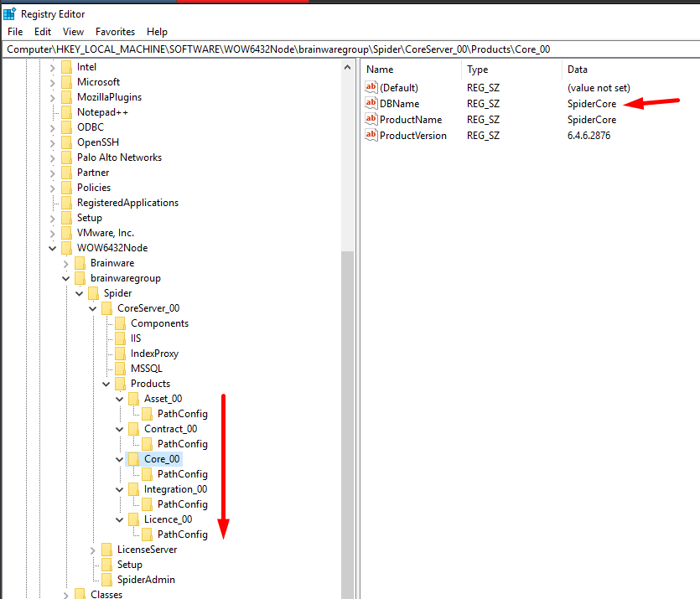This screenshot has height=599, width=700.
Task: Expand the LicenseServer key
Action: [x=92, y=550]
